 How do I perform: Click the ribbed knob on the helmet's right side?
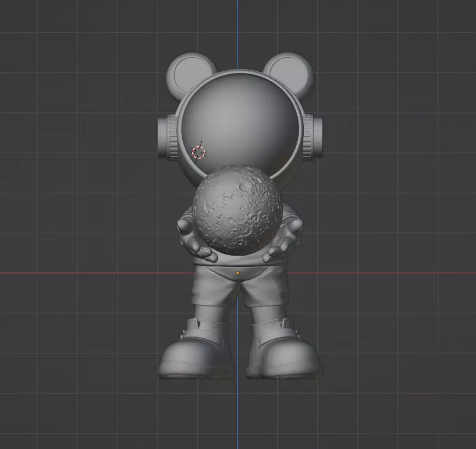313,137
